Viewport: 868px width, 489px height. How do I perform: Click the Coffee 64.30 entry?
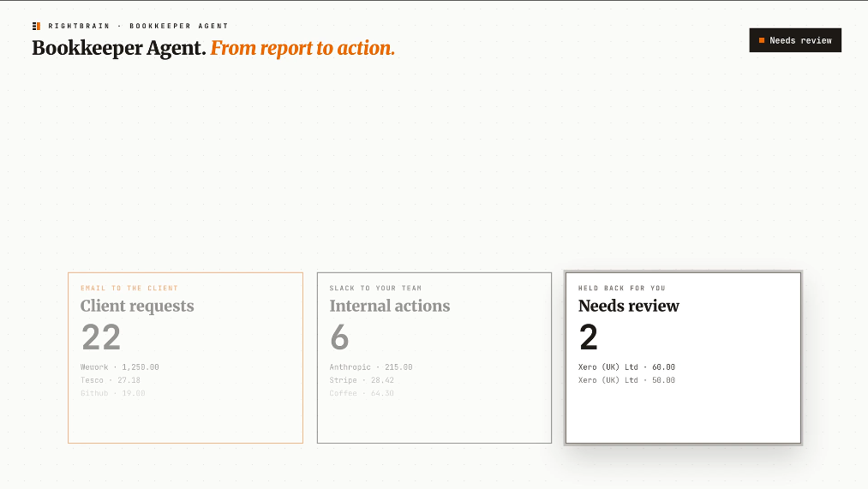click(x=362, y=393)
